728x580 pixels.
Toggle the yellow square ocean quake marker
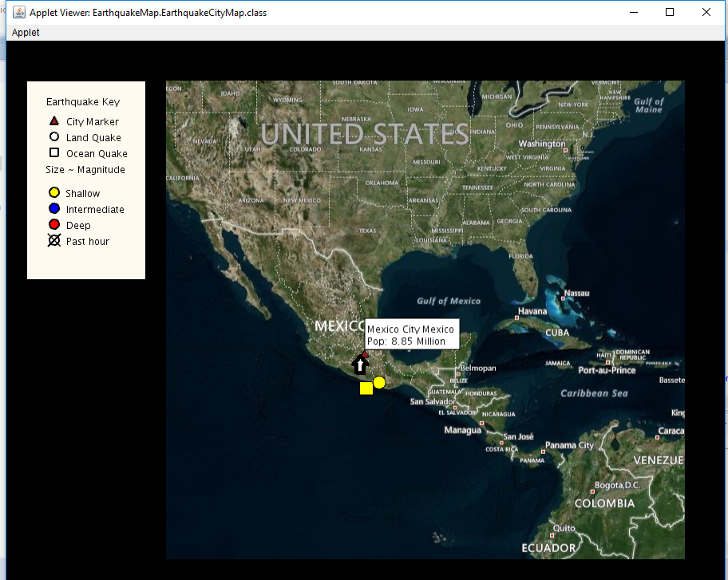point(366,388)
